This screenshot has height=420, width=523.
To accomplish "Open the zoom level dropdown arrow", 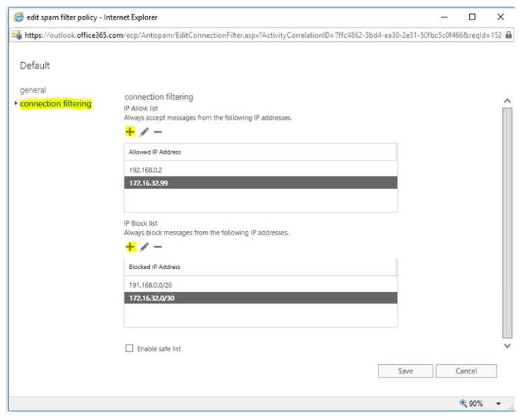I will click(x=498, y=404).
